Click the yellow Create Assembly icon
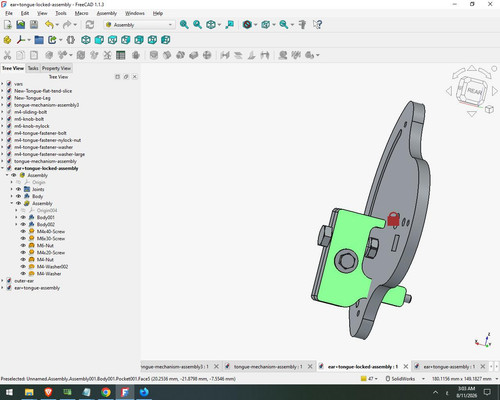 pos(7,40)
